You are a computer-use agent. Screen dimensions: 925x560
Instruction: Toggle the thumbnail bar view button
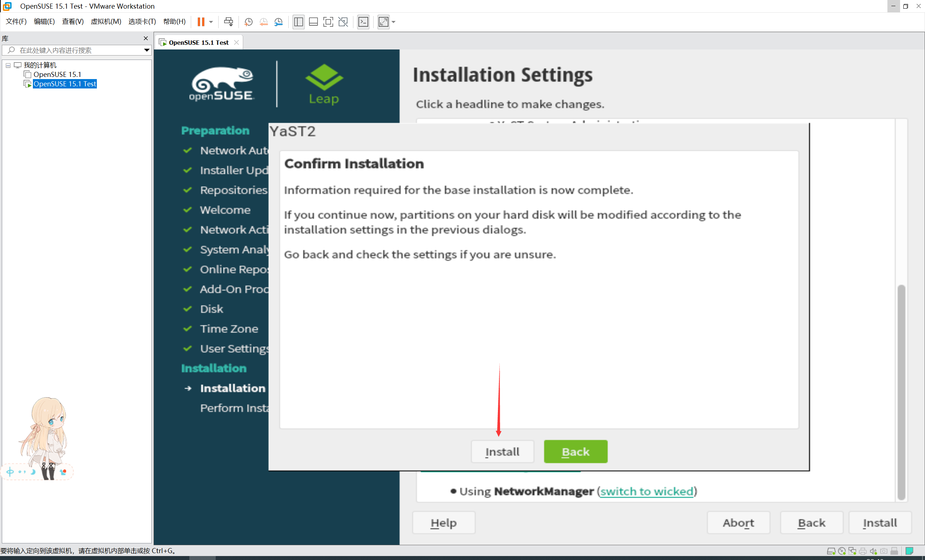click(x=313, y=22)
